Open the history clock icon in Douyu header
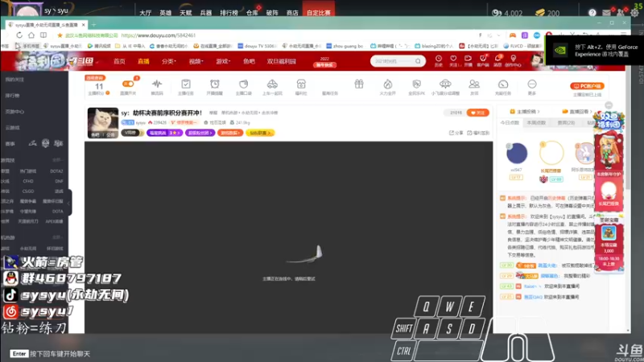644x362 pixels. (x=439, y=59)
